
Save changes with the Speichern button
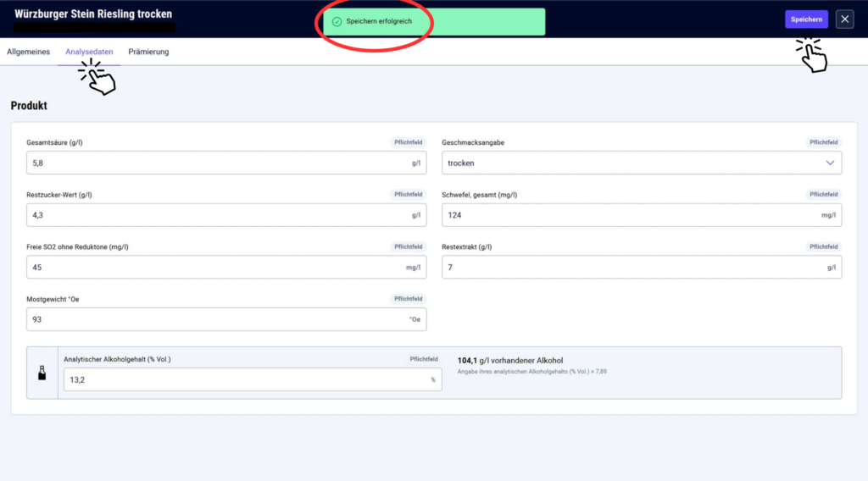point(806,19)
